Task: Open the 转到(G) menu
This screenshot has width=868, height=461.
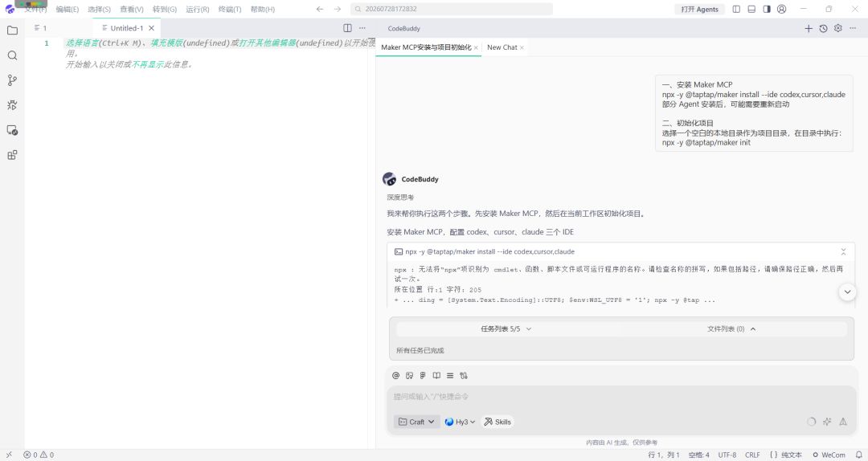Action: click(x=165, y=10)
